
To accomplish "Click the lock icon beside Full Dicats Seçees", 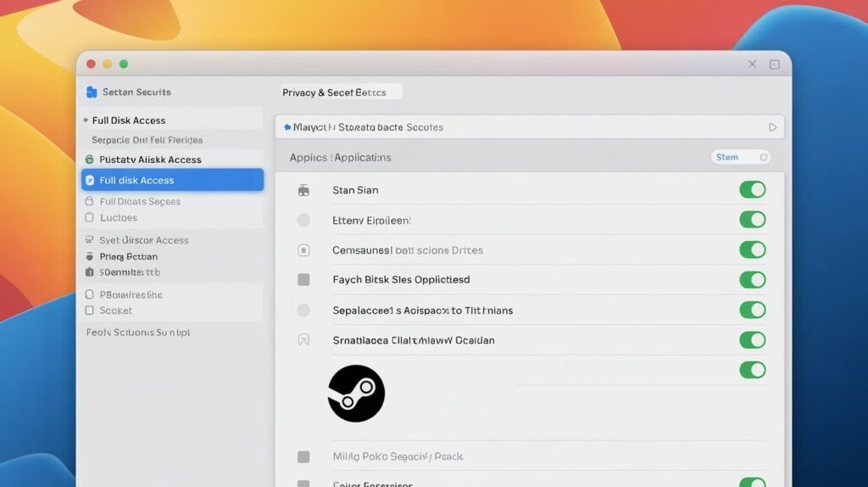I will 89,201.
